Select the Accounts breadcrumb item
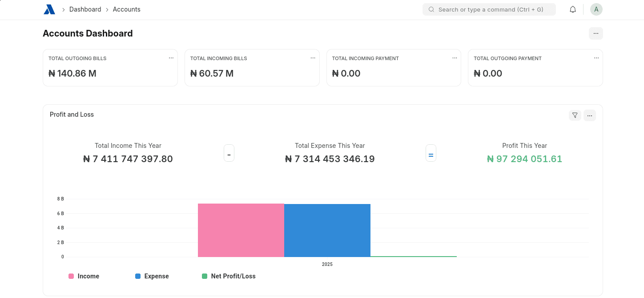Viewport: 644px width, 298px height. pyautogui.click(x=126, y=9)
